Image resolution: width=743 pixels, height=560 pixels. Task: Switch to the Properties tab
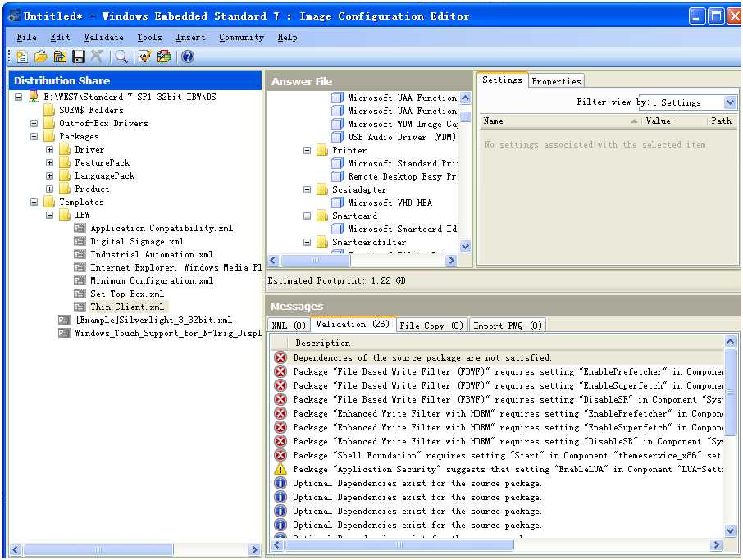(556, 81)
